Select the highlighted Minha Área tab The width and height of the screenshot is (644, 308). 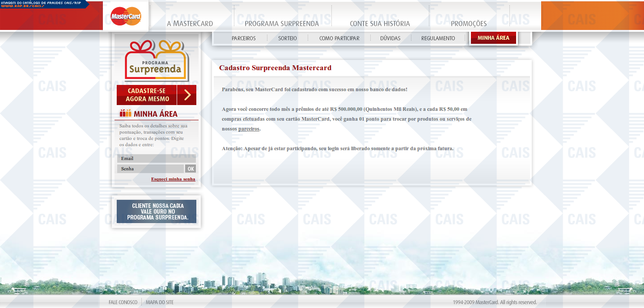pyautogui.click(x=493, y=38)
